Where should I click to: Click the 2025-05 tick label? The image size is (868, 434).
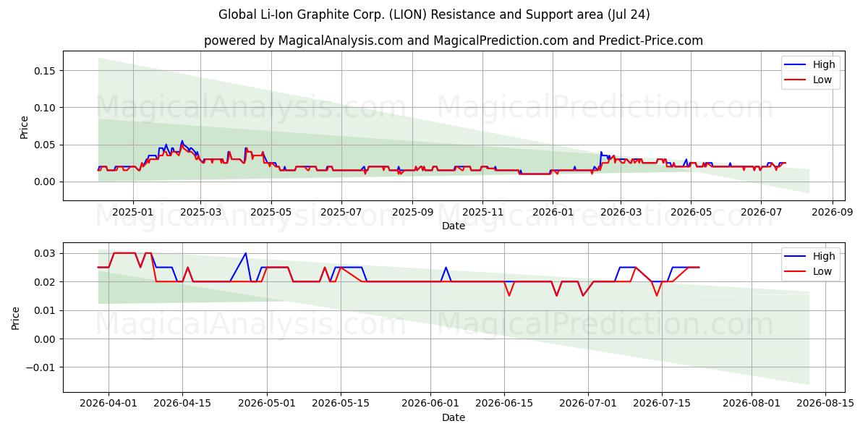[x=271, y=212]
